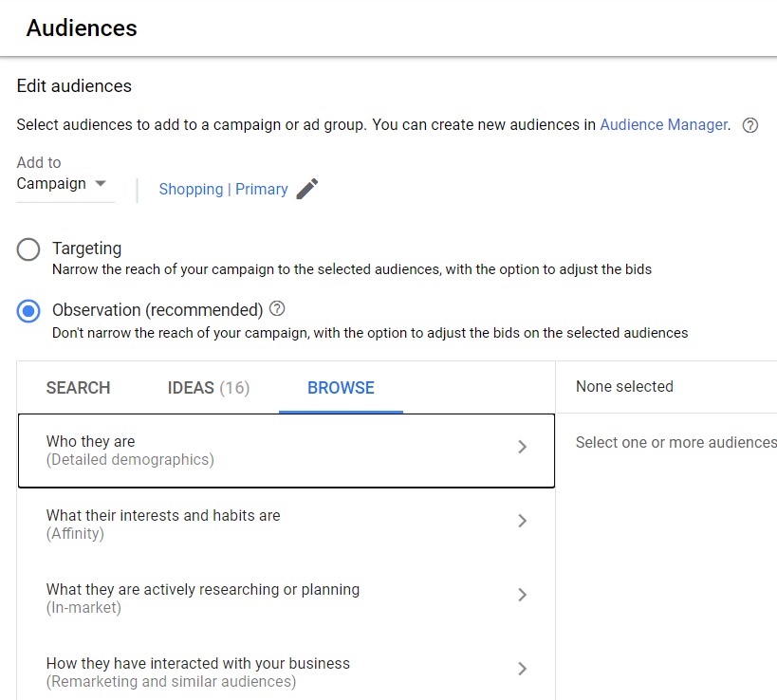The width and height of the screenshot is (777, 700).
Task: Click the help icon next to Observation
Action: point(275,308)
